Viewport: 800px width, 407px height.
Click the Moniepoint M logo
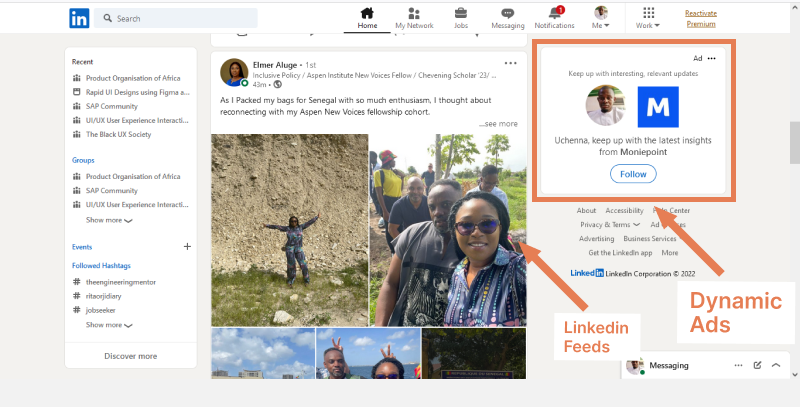(658, 107)
